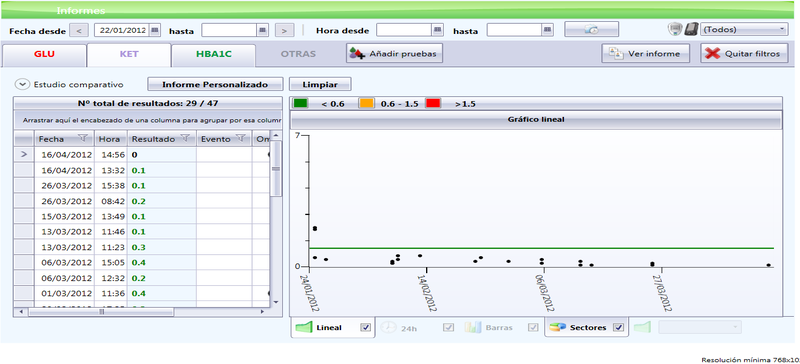Toggle the Sectores chart checkbox
Image resolution: width=800 pixels, height=364 pixels.
click(x=618, y=327)
